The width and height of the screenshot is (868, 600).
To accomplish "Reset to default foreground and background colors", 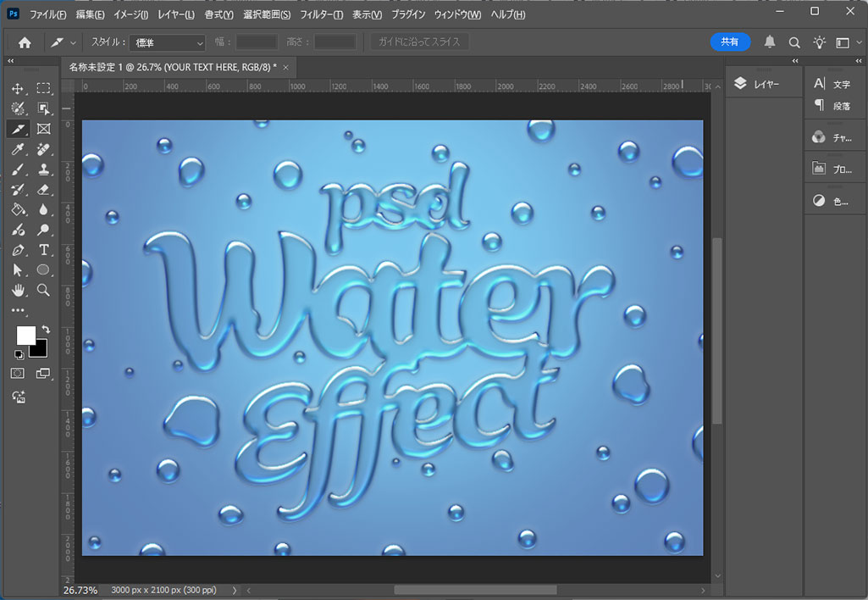I will [x=19, y=353].
